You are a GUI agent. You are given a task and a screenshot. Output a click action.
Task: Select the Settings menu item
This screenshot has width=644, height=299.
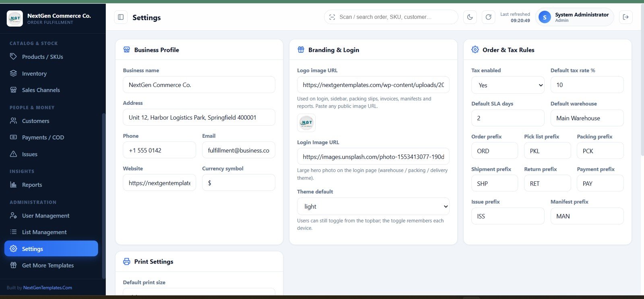click(51, 249)
